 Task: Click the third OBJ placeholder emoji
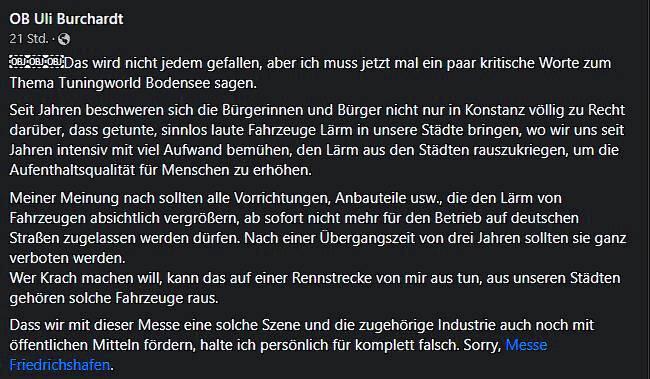pyautogui.click(x=55, y=62)
